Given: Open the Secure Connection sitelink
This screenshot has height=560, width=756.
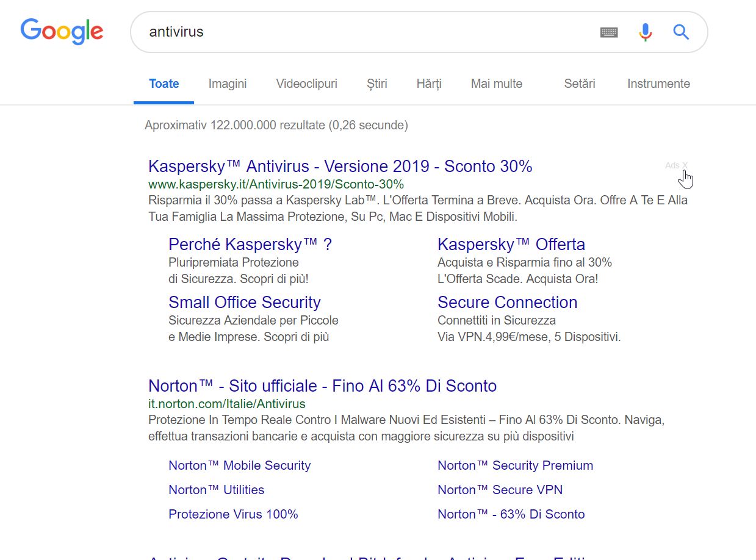Looking at the screenshot, I should pyautogui.click(x=507, y=302).
